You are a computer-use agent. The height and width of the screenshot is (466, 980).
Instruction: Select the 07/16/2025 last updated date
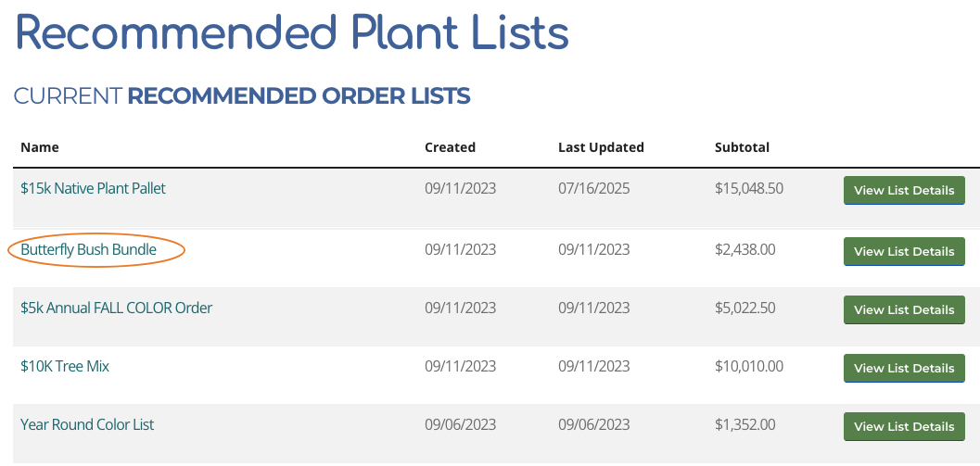point(593,188)
